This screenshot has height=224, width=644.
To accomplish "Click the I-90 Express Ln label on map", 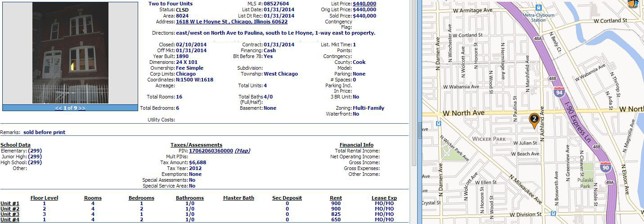I will click(578, 123).
